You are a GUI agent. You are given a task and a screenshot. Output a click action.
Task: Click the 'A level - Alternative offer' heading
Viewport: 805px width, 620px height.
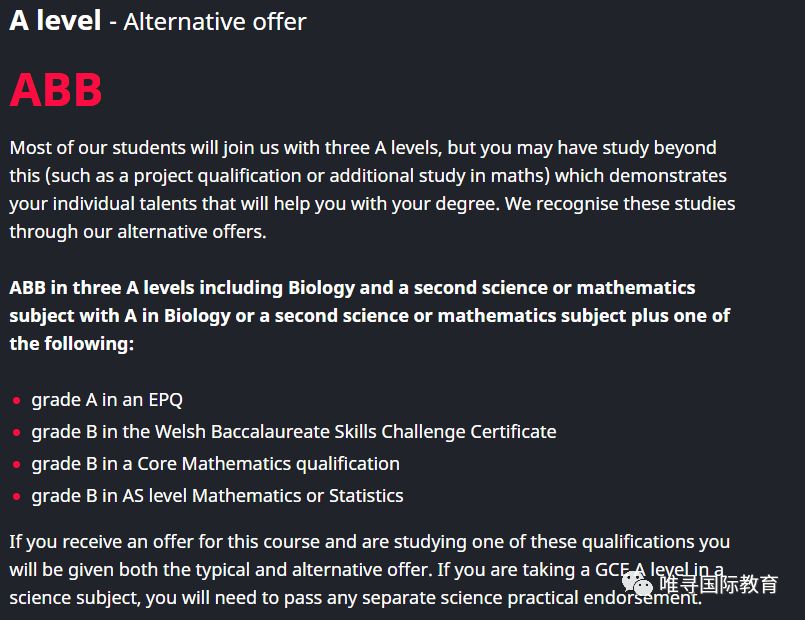[158, 22]
